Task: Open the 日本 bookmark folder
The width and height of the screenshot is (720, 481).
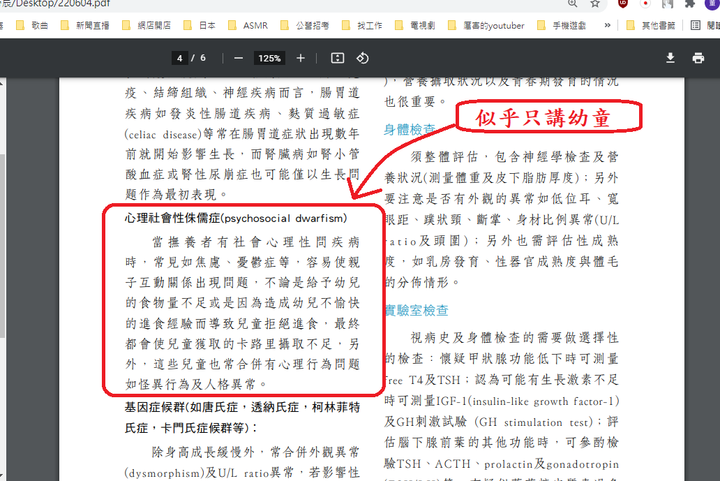Action: point(199,25)
